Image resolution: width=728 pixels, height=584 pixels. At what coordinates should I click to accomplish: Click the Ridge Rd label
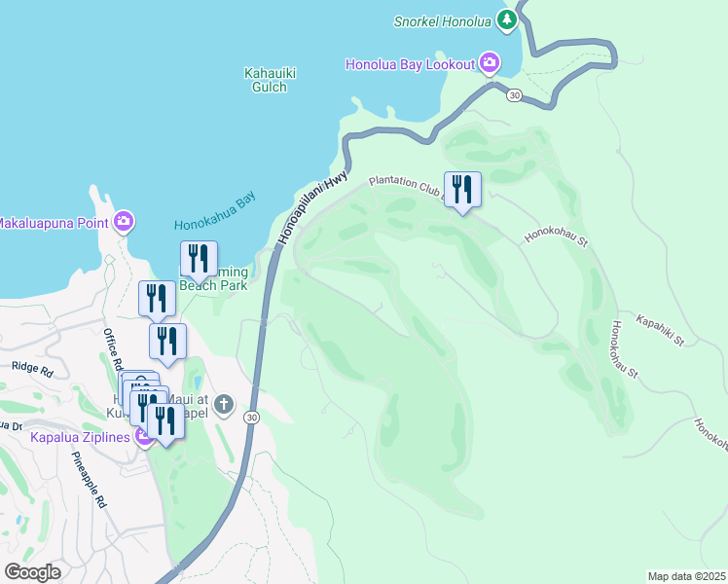click(32, 369)
